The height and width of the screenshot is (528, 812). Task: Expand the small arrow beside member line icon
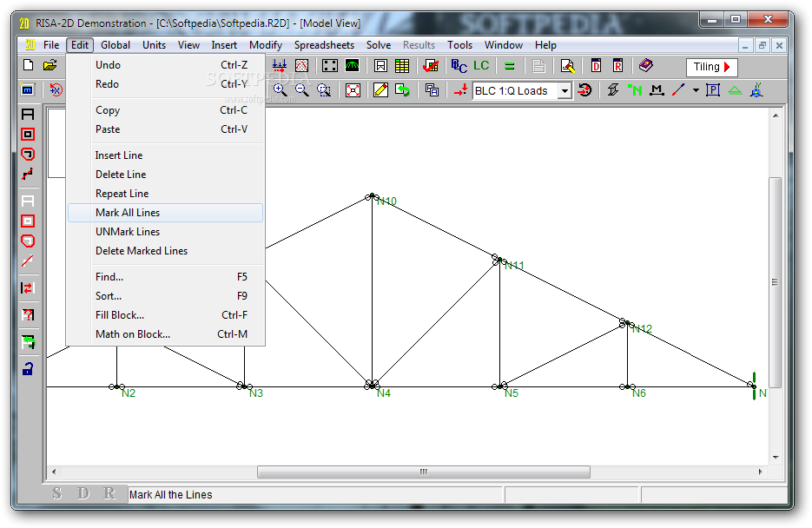[x=696, y=90]
